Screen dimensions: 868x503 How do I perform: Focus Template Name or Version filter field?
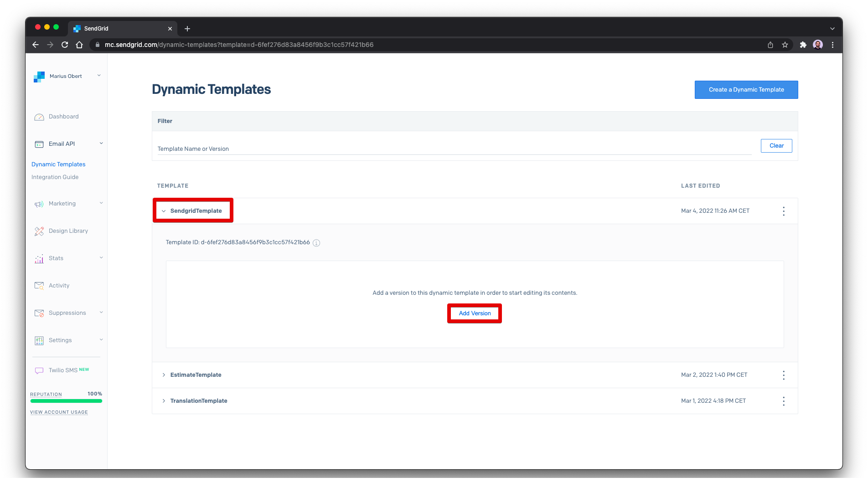click(455, 149)
